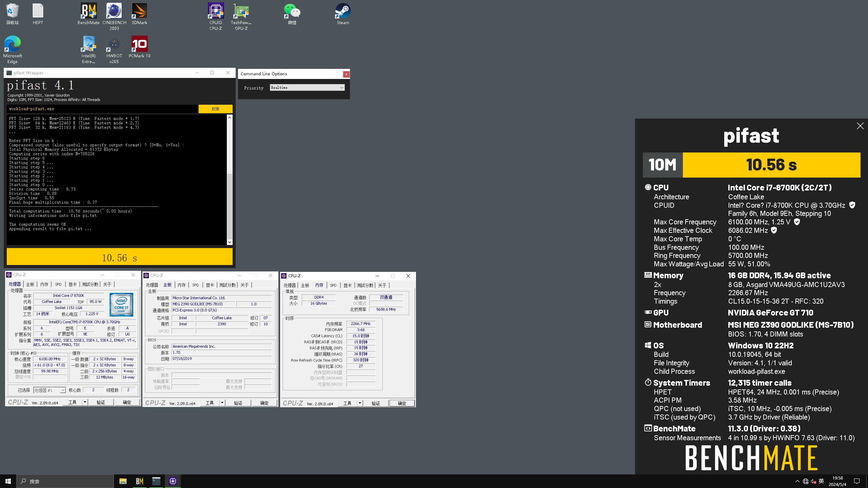Open processor selection dropdown 处理器 #1

click(x=50, y=390)
